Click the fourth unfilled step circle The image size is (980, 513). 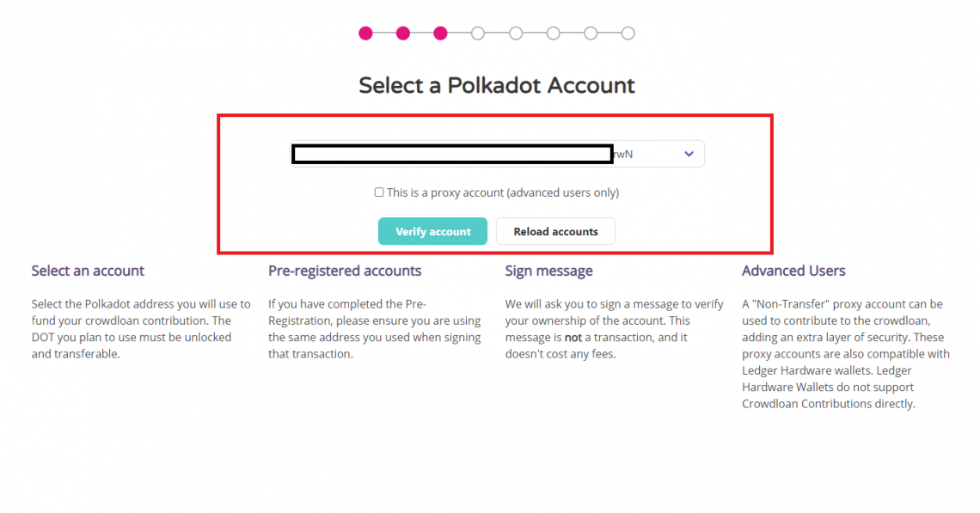478,33
